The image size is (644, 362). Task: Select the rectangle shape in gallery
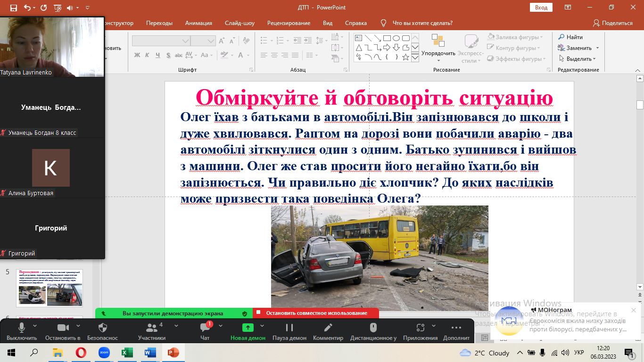(387, 38)
